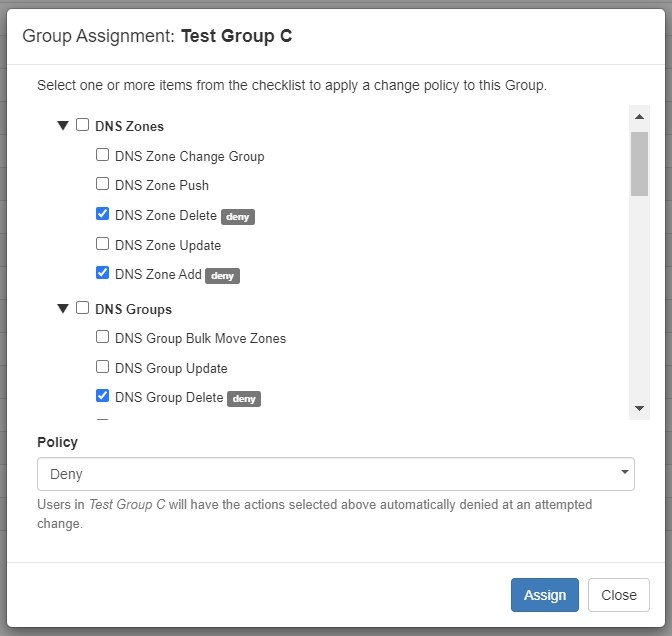Check the DNS Zones parent checkbox
Screen dimensions: 672x636
click(83, 126)
